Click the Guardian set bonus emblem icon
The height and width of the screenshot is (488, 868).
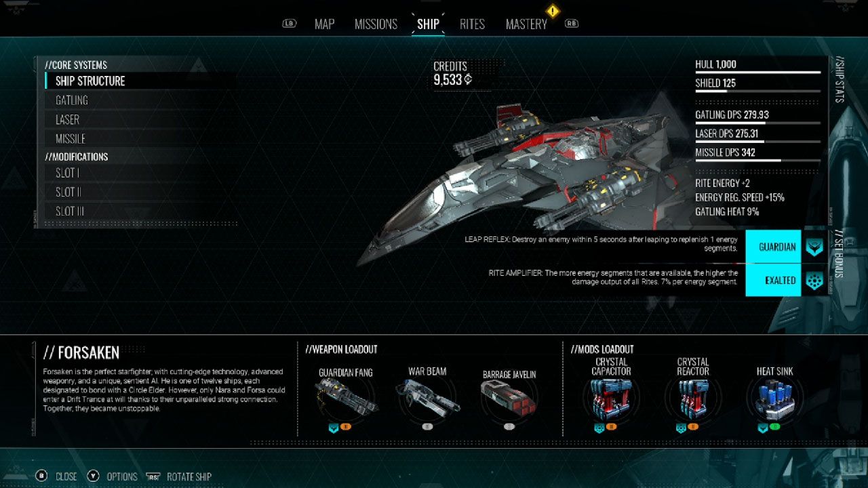(x=814, y=247)
